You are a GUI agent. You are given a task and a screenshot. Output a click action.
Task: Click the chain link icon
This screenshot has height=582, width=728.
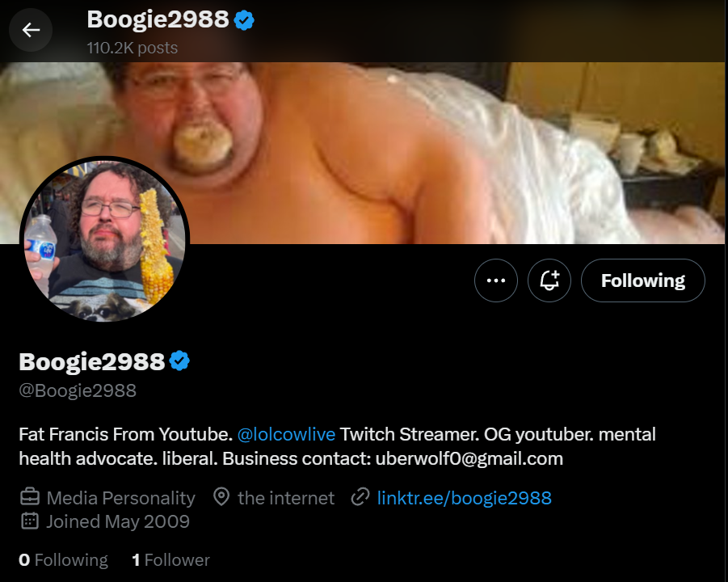(360, 497)
